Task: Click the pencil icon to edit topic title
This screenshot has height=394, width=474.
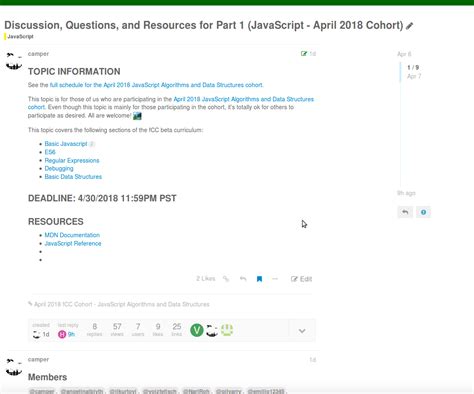Action: [410, 26]
